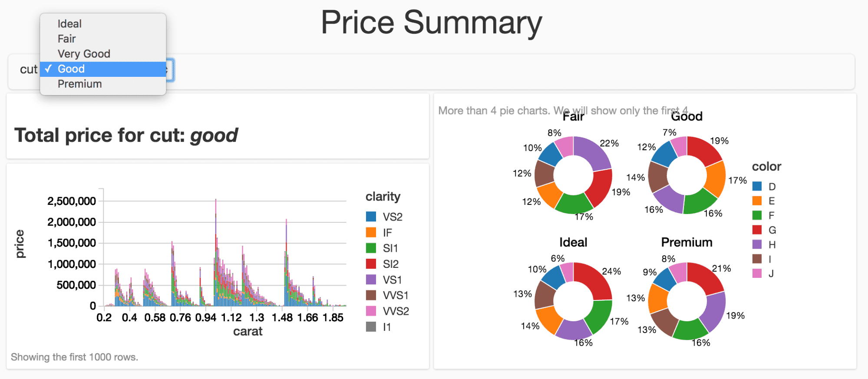Pick "Very Good" from the cut options
Viewport: 868px width, 379px height.
coord(84,53)
